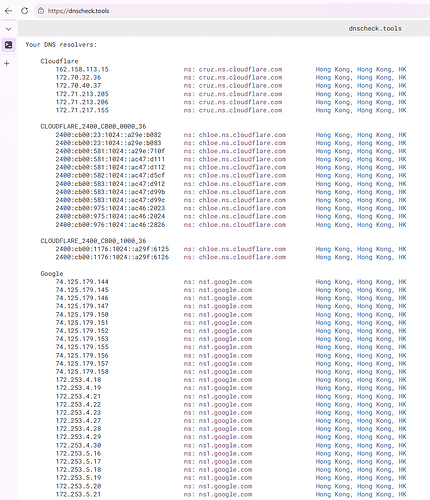Select the 'Google' group label

pyautogui.click(x=52, y=274)
